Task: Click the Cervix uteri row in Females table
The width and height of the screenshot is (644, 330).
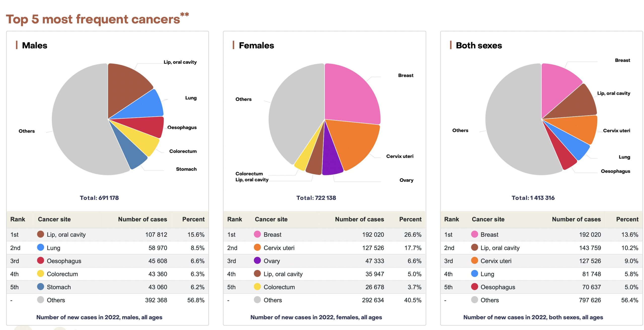Action: click(x=324, y=248)
